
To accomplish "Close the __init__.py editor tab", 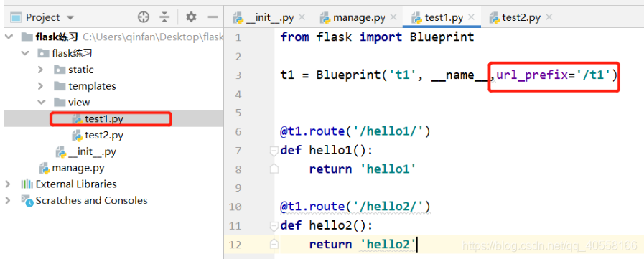I will point(302,17).
